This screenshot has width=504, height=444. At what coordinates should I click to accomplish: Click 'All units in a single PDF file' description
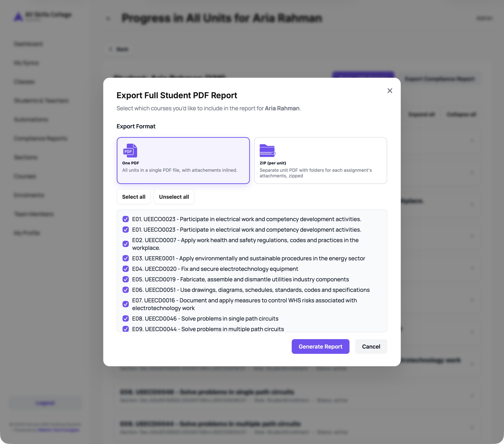click(x=180, y=170)
